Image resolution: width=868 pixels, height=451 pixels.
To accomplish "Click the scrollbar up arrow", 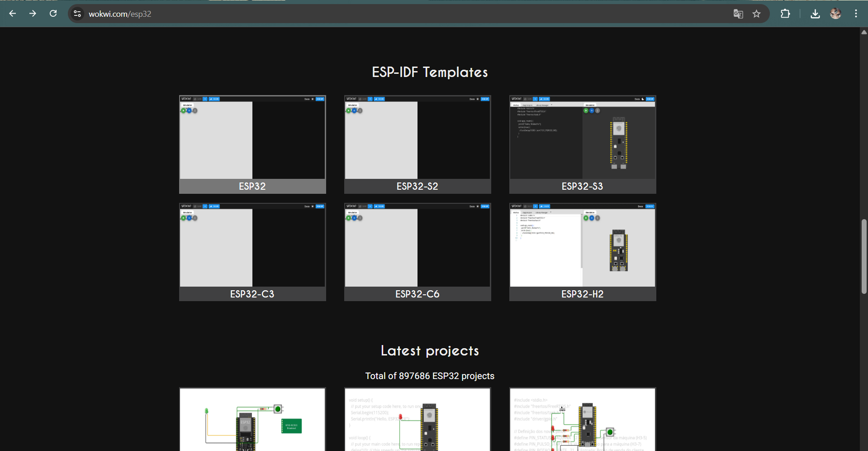I will click(x=864, y=32).
